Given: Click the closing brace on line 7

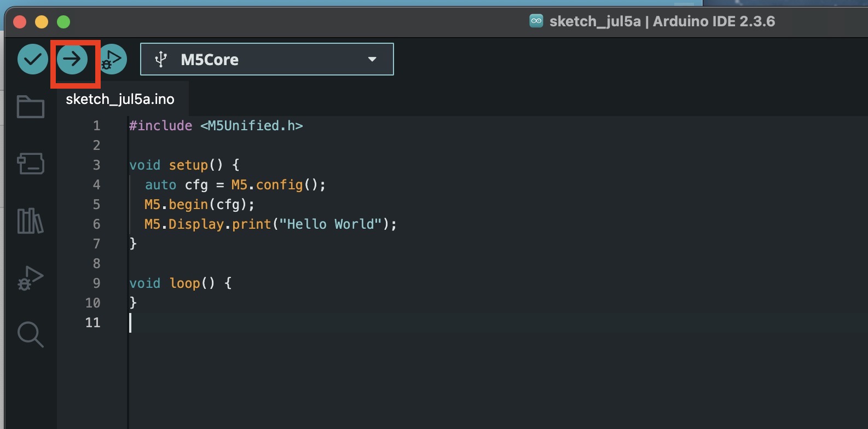Looking at the screenshot, I should 133,244.
